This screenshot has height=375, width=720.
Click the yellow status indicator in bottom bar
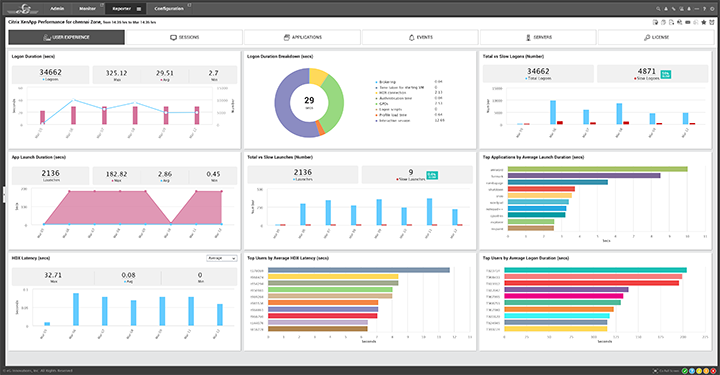(x=699, y=371)
